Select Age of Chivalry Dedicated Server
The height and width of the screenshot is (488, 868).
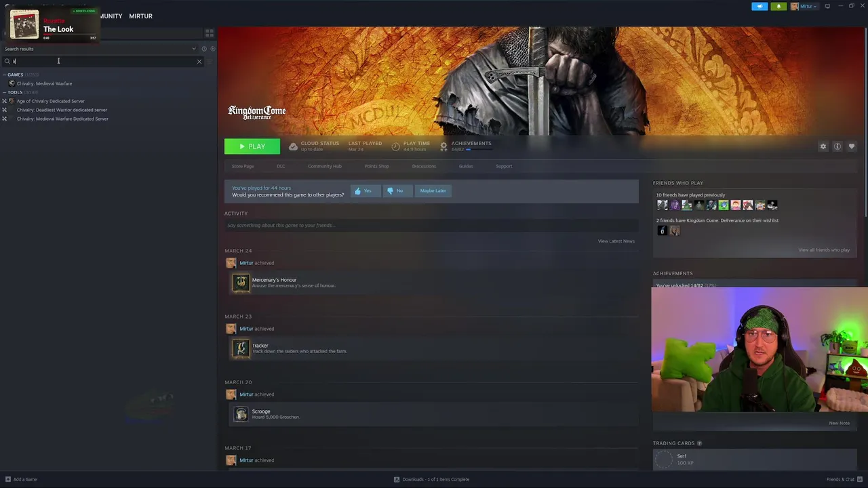tap(50, 101)
